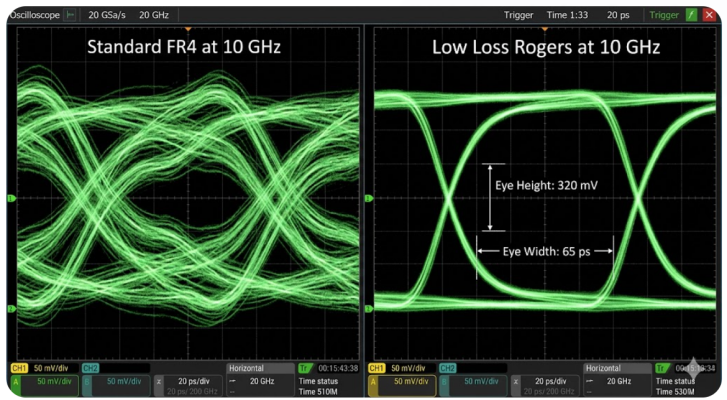Select the yellow CH1 badge under the Rogers panel
The width and height of the screenshot is (727, 400).
pyautogui.click(x=376, y=368)
